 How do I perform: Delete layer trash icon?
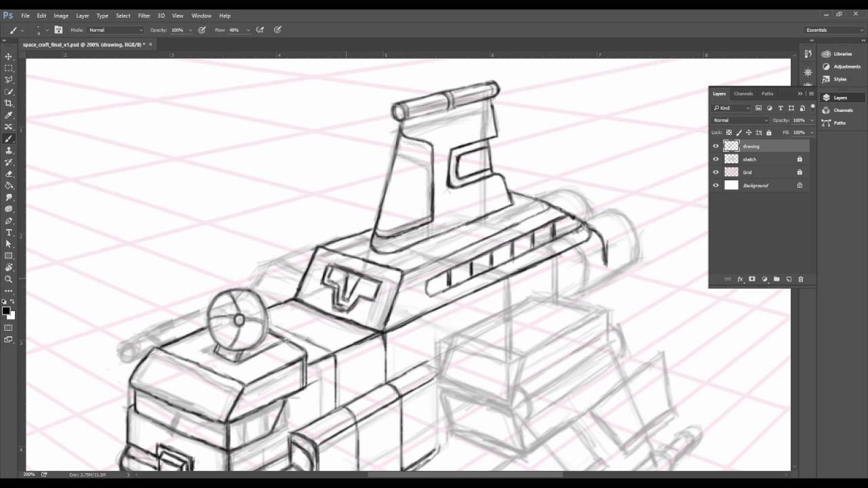point(800,279)
